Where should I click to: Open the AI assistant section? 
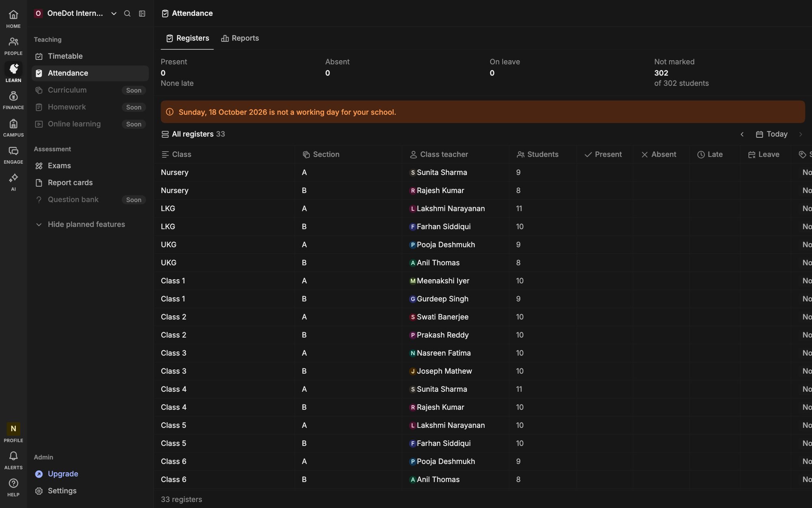tap(13, 182)
